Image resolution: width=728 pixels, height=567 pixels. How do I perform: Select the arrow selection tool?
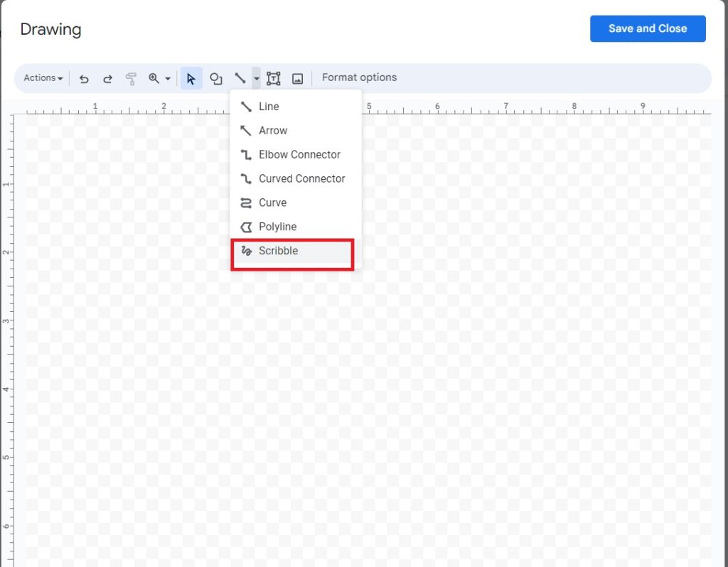[191, 78]
